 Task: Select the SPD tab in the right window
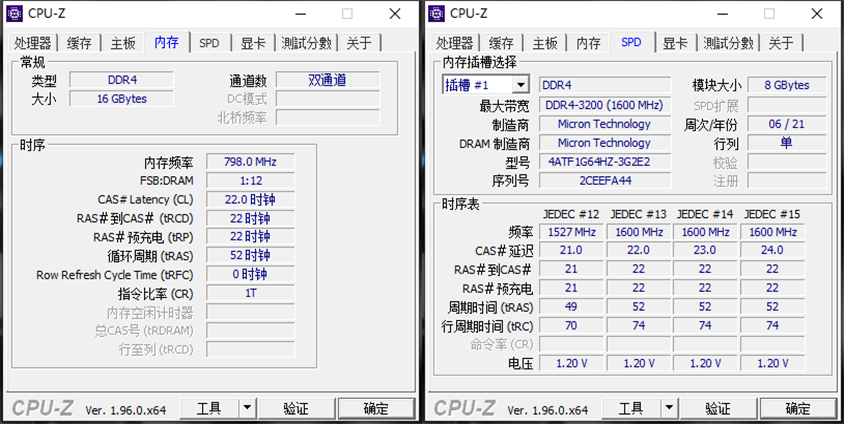coord(631,42)
